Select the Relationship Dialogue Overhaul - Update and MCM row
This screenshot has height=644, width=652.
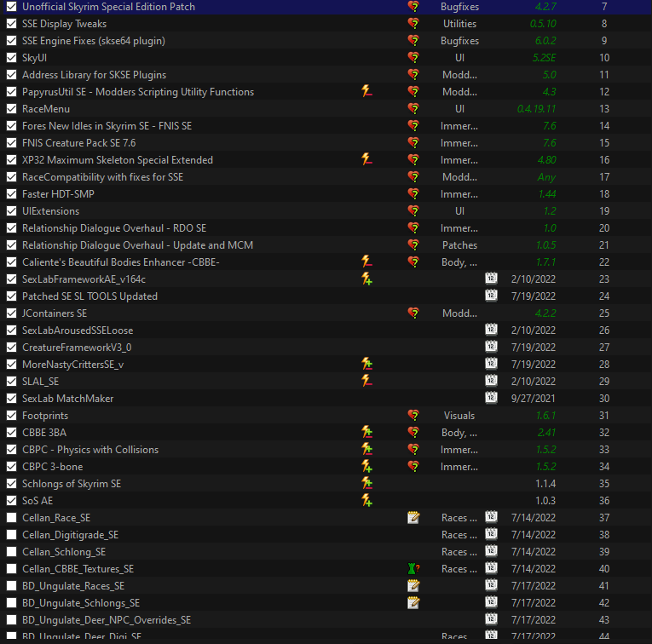click(326, 245)
